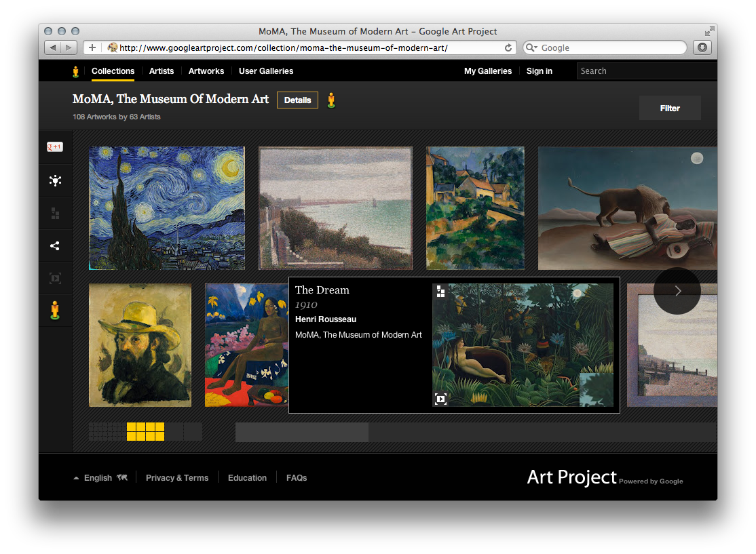Click the explore connections icon in sidebar

pos(55,180)
